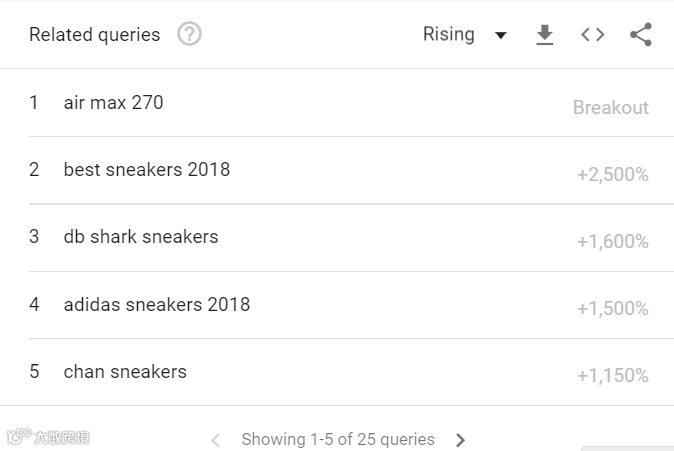Click the +2,500% growth value
Image resolution: width=674 pixels, height=451 pixels.
coord(612,175)
